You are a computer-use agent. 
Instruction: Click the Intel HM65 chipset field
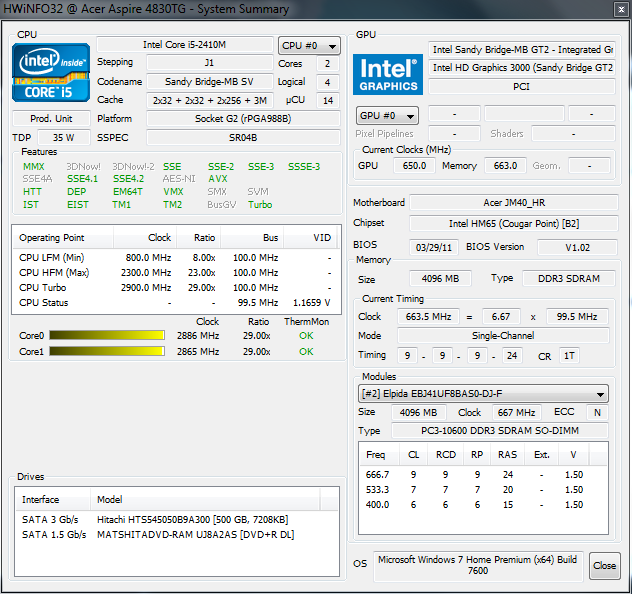(514, 224)
